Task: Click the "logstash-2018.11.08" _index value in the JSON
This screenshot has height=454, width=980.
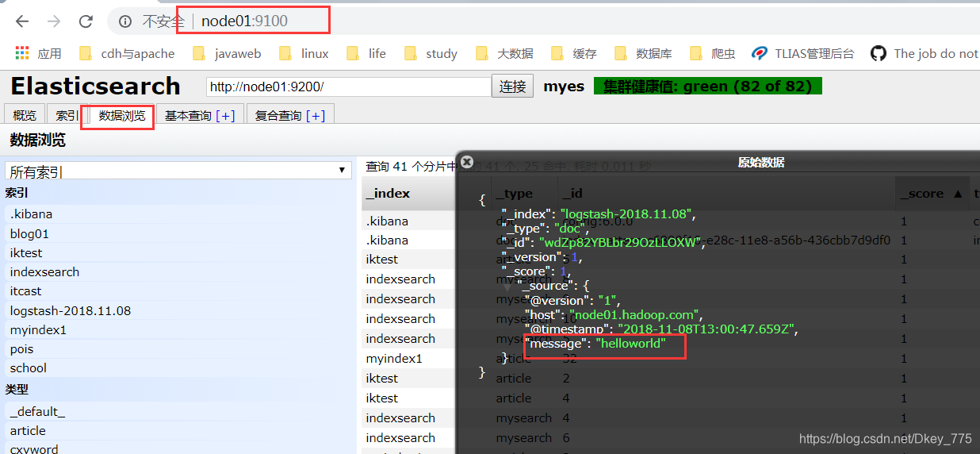Action: pyautogui.click(x=627, y=214)
